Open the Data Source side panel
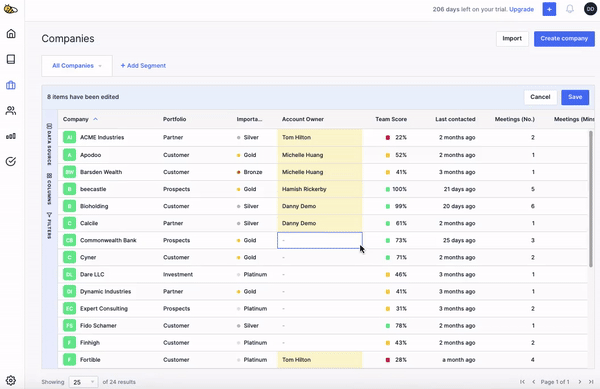Viewport: 600px width, 389px height. (49, 144)
